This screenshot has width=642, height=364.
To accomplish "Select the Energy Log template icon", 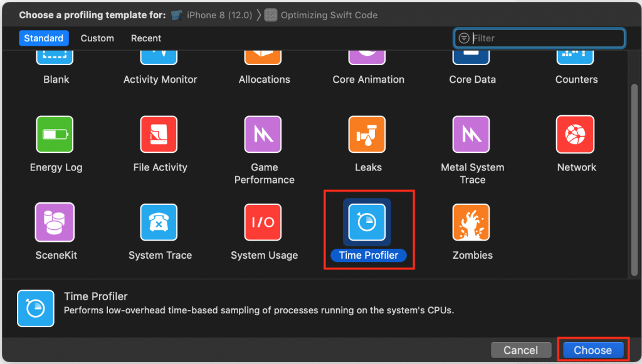I will tap(55, 135).
